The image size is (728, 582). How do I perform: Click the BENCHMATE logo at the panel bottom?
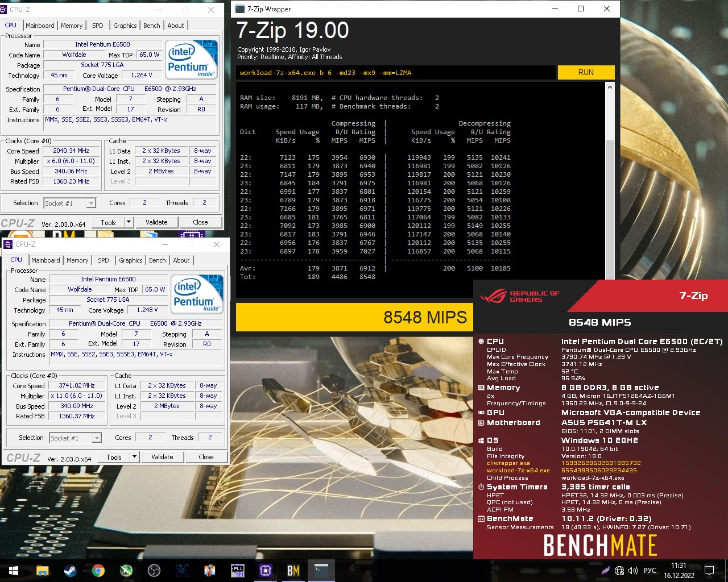tap(600, 546)
